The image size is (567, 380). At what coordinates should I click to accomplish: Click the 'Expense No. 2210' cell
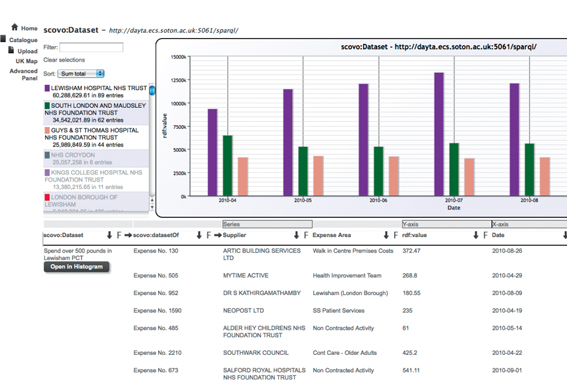click(158, 353)
